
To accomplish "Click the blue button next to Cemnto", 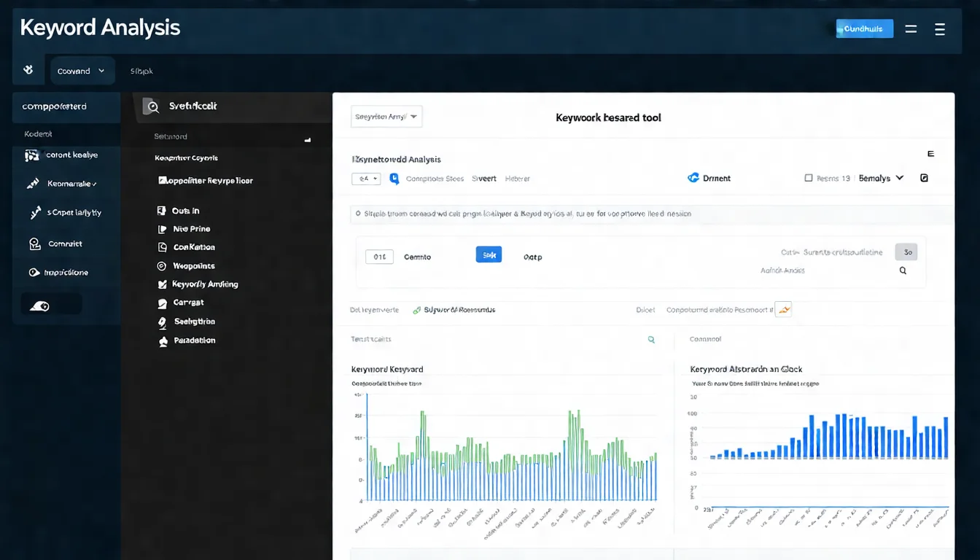I will pyautogui.click(x=489, y=254).
